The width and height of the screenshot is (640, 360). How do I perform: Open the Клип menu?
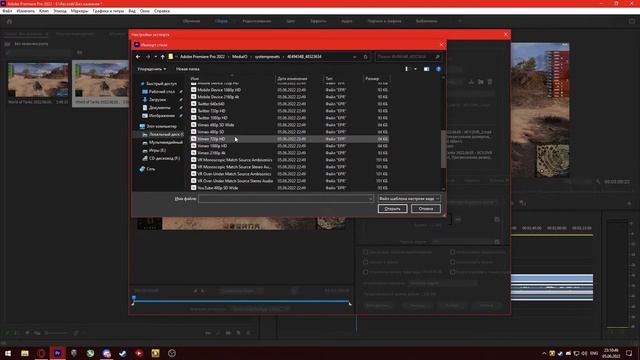(x=44, y=11)
